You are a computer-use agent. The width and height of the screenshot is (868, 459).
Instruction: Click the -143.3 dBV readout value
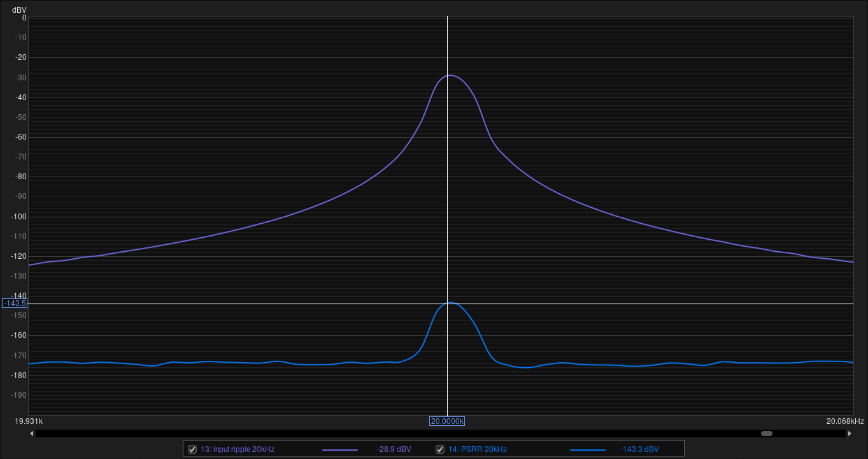tap(639, 449)
